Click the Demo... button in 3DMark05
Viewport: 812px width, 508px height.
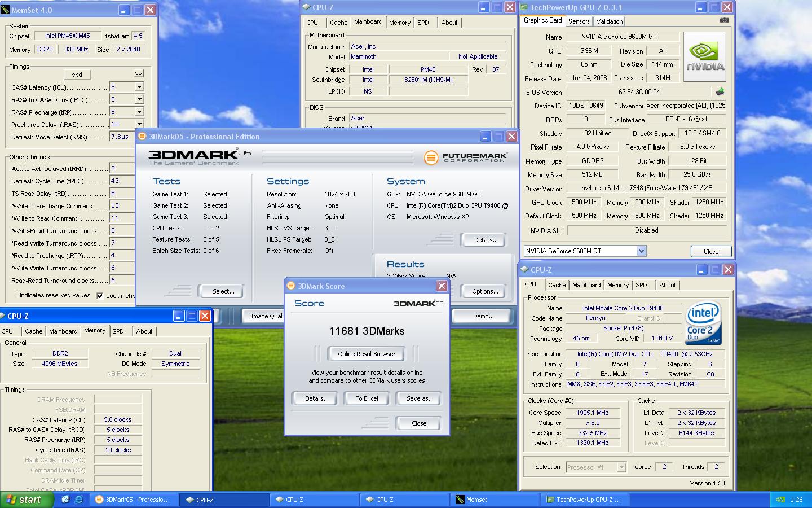pyautogui.click(x=483, y=316)
